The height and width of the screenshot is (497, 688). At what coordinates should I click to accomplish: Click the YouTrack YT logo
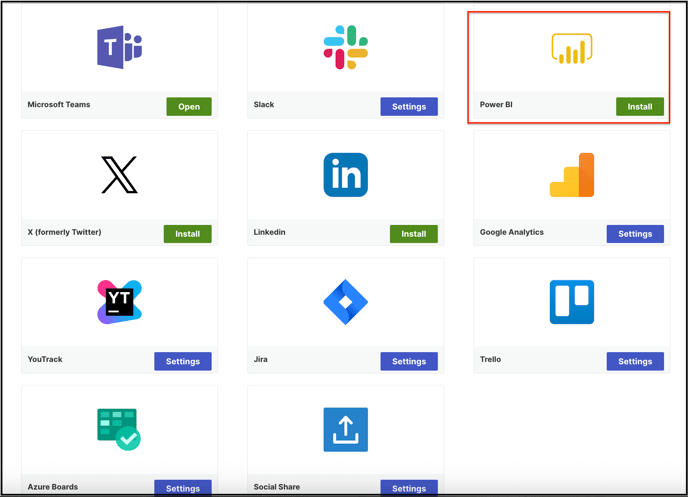(x=119, y=302)
